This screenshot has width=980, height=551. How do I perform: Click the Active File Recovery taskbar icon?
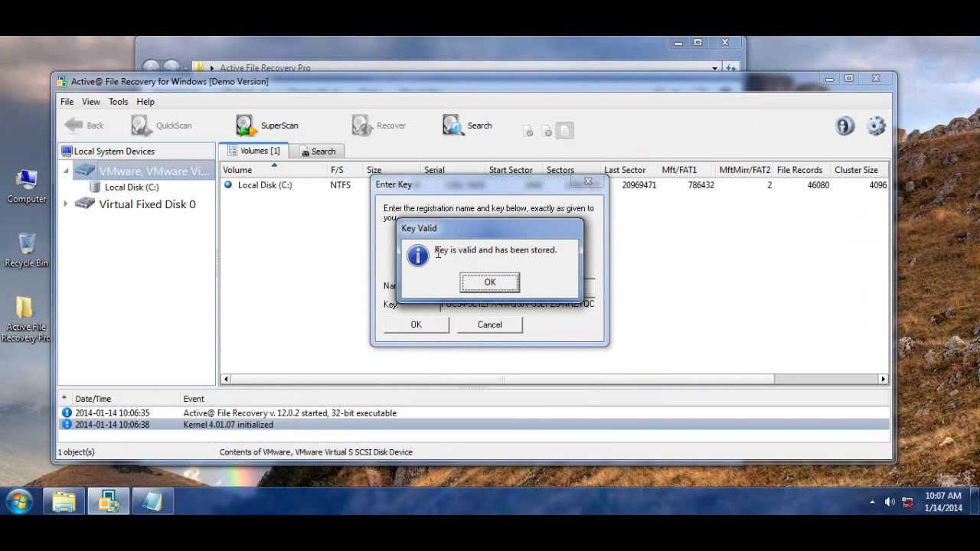[108, 502]
